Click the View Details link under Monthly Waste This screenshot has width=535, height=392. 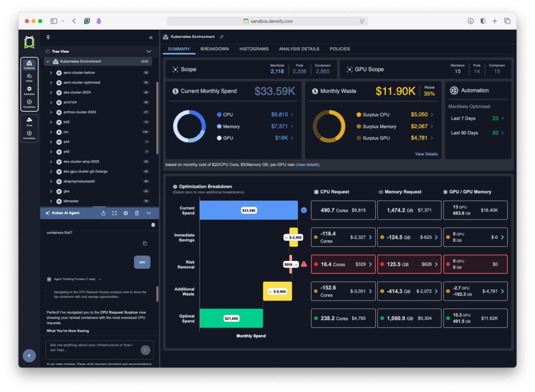tap(426, 154)
